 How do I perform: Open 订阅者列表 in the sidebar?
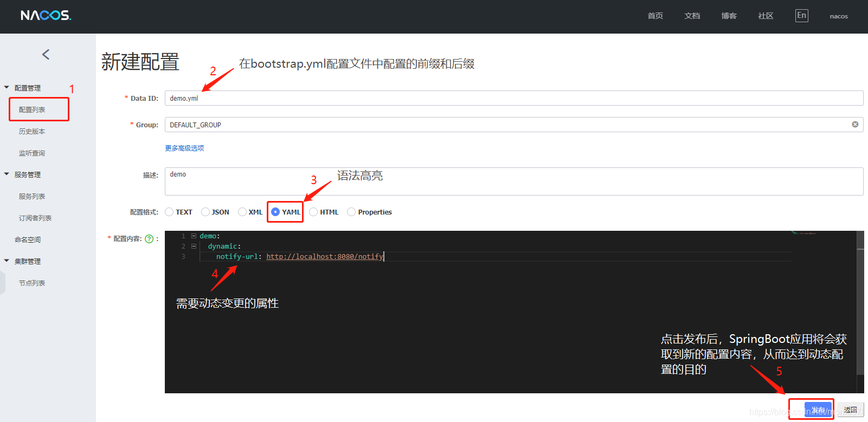35,218
